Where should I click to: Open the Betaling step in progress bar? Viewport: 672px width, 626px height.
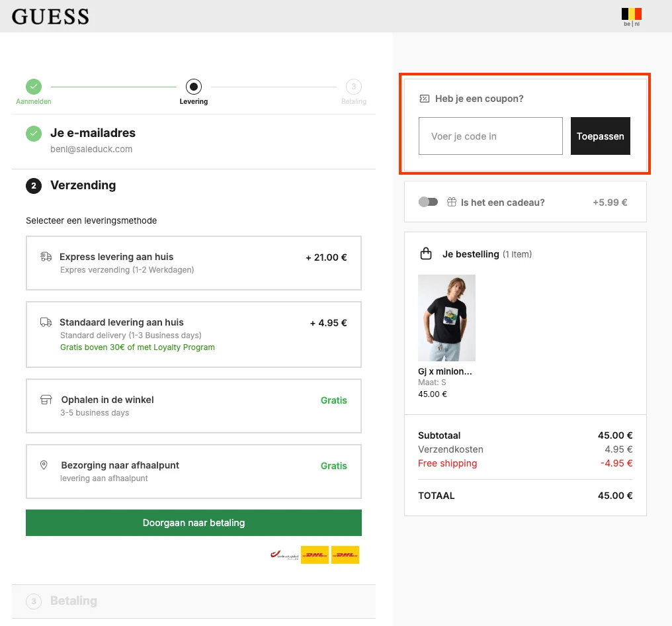click(354, 92)
